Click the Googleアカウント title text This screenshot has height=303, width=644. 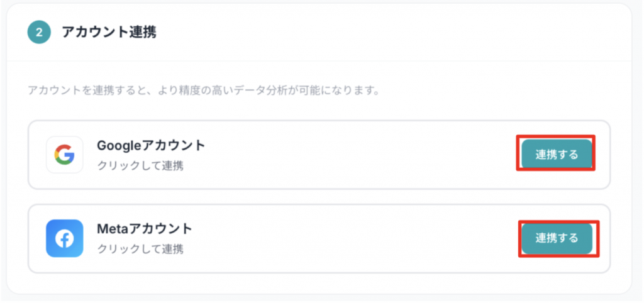coord(151,146)
